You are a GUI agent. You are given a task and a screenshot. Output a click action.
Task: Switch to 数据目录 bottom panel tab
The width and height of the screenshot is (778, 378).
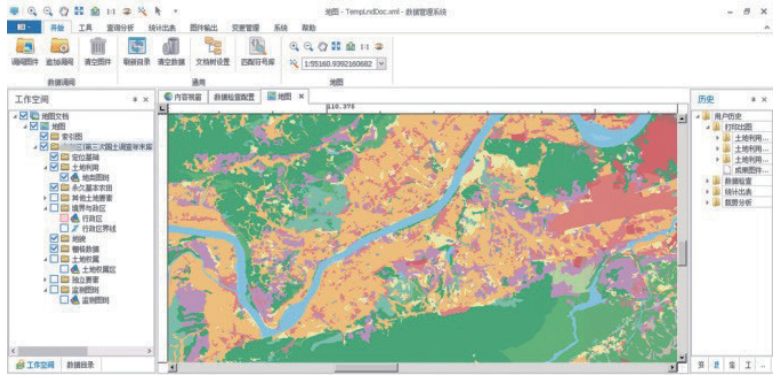[81, 365]
